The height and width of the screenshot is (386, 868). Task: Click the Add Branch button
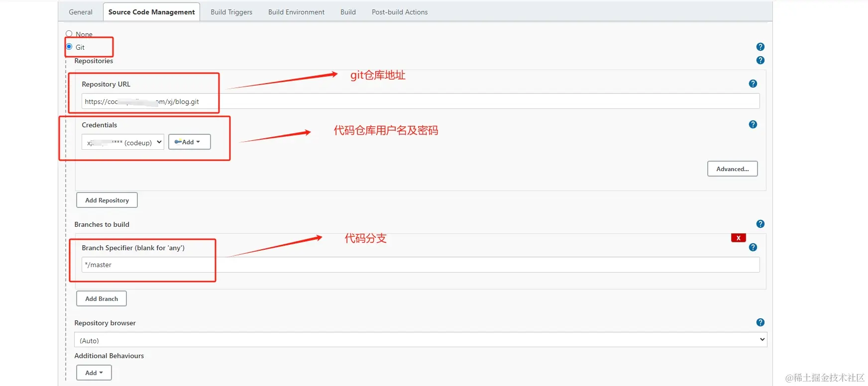tap(102, 298)
